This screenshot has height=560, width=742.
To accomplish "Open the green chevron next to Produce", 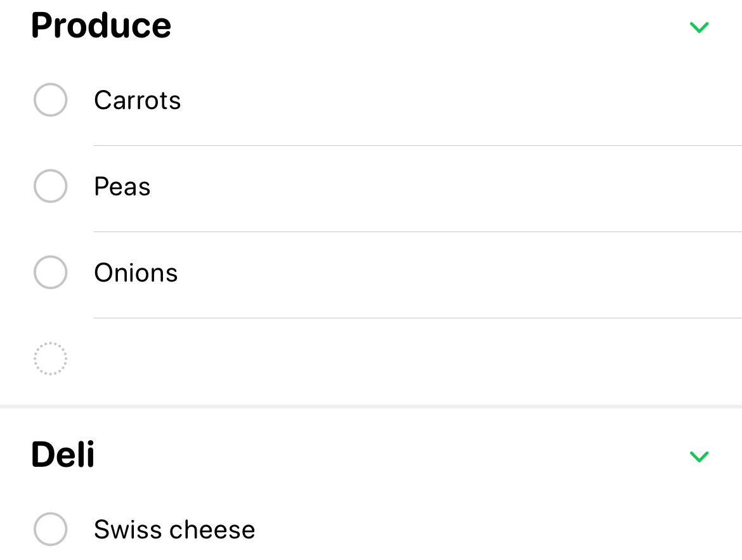I will (x=699, y=27).
